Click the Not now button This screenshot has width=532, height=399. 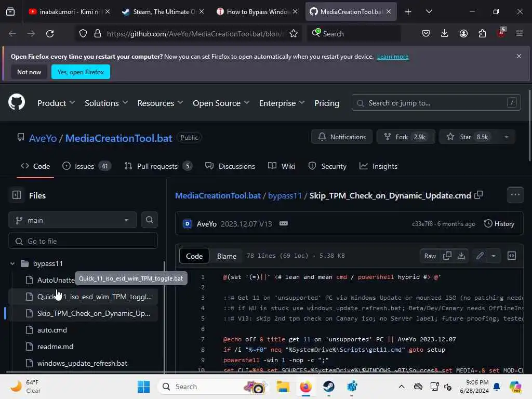coord(29,72)
